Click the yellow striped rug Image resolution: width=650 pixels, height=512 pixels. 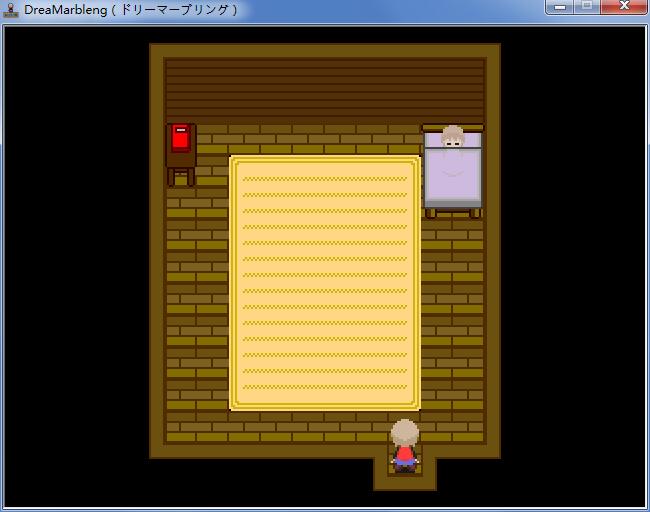[325, 283]
